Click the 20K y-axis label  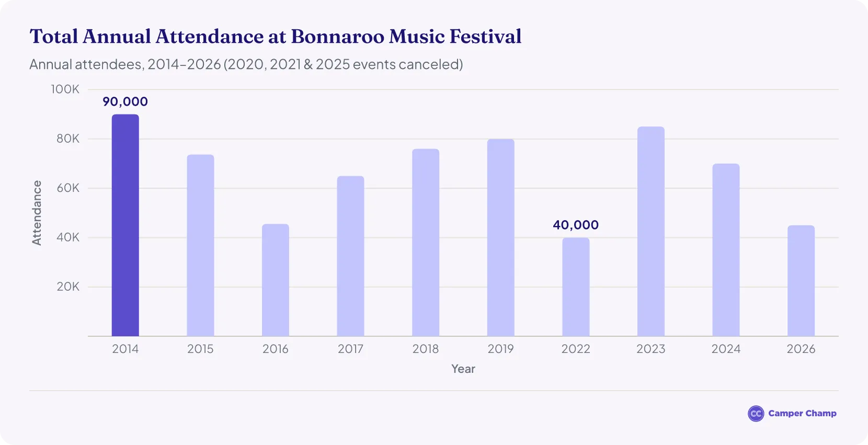click(x=68, y=287)
